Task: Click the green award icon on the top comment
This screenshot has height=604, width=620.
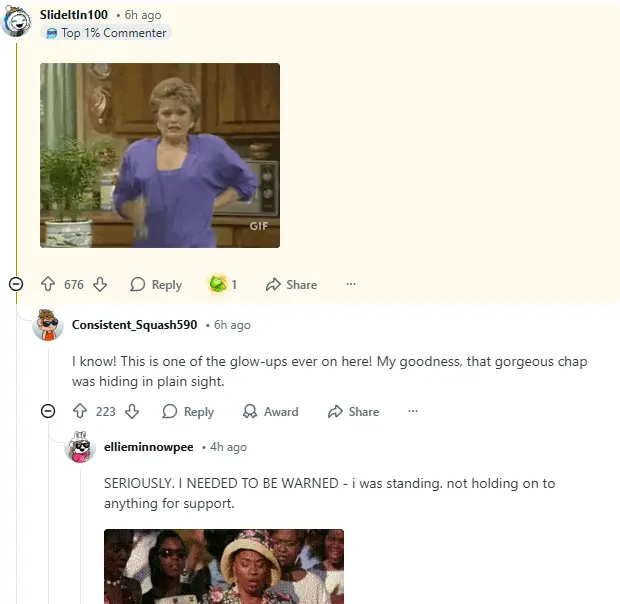Action: point(218,284)
